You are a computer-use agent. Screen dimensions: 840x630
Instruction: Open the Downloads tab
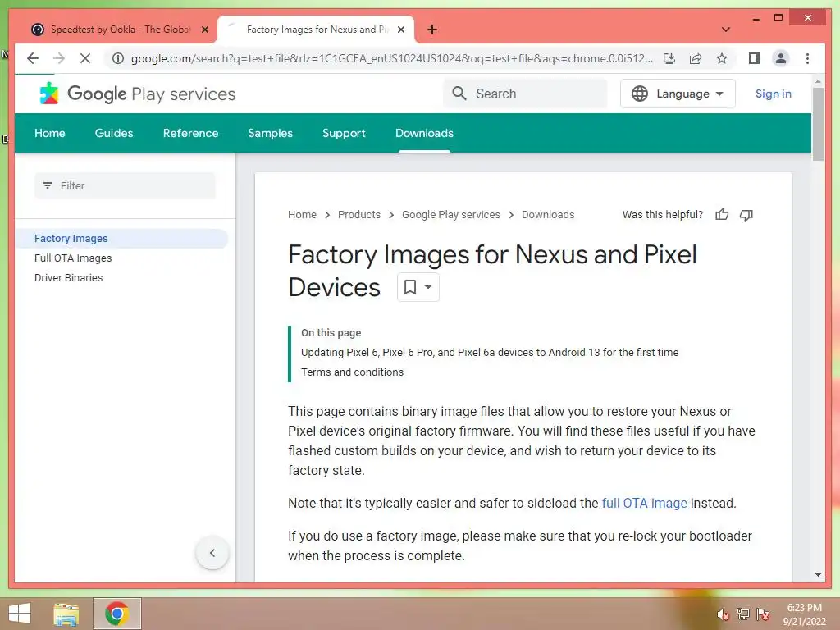pyautogui.click(x=424, y=133)
